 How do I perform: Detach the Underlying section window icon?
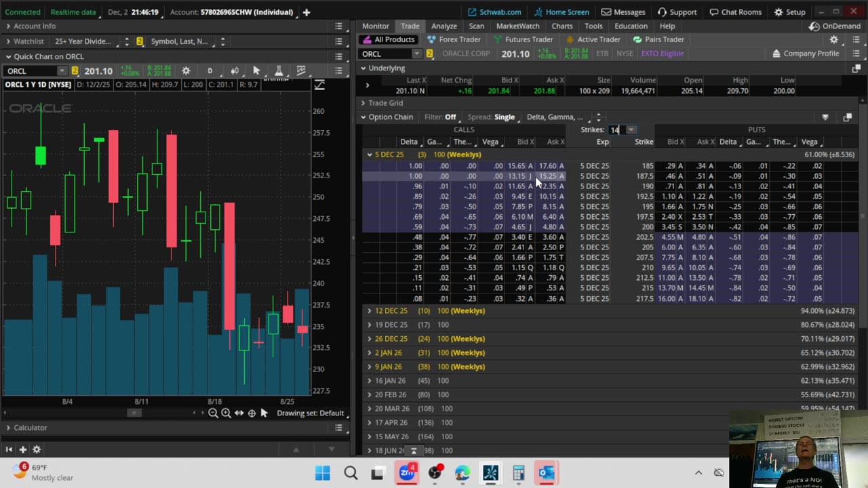click(855, 68)
